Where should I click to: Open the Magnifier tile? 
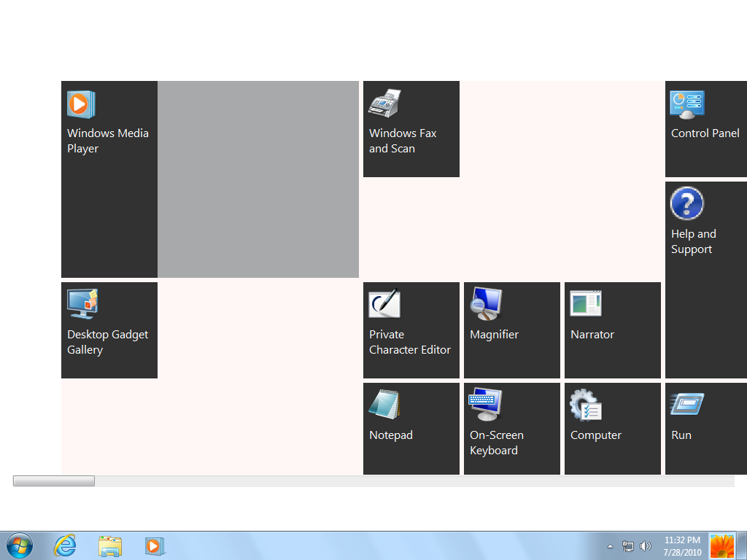click(x=512, y=330)
